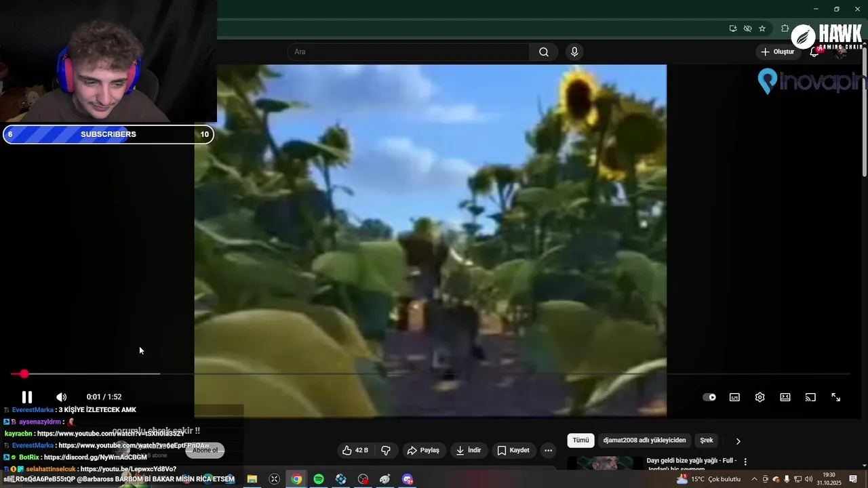Open the Chrome extensions puzzle icon
The width and height of the screenshot is (868, 488).
[x=785, y=28]
